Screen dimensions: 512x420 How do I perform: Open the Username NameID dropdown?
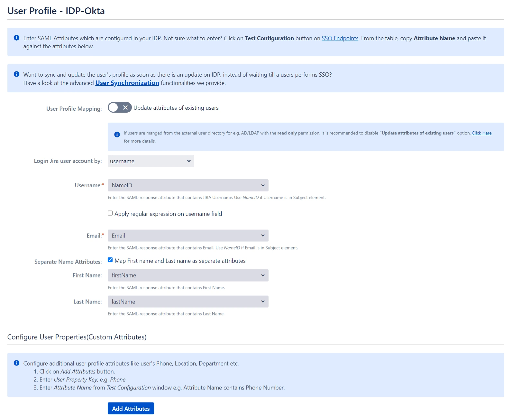tap(188, 185)
